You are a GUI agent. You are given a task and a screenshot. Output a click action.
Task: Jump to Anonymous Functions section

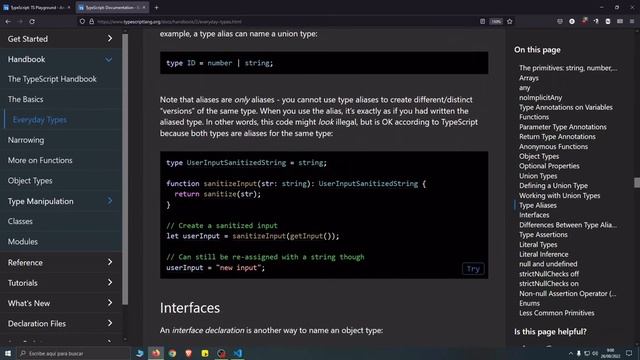(553, 147)
